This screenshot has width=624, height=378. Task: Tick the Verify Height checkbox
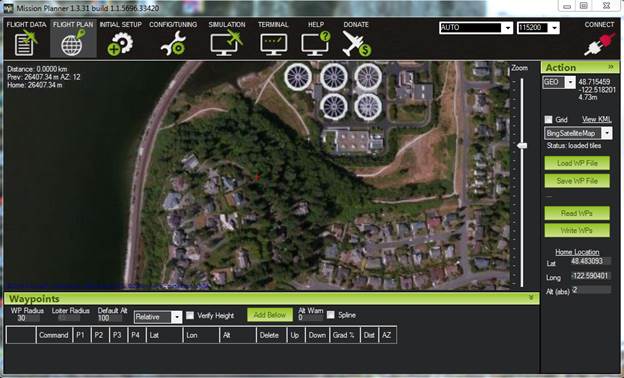point(190,316)
